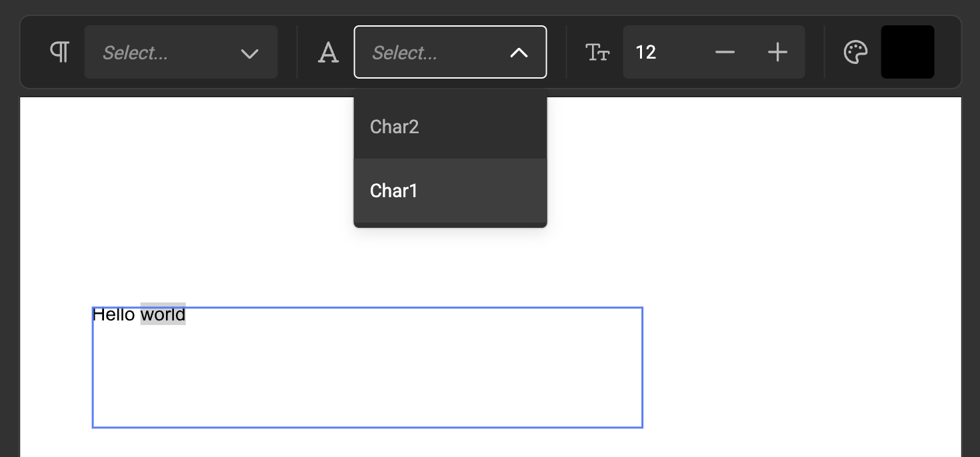Click the A character style icon
Screen dimensions: 980x457
pos(327,52)
